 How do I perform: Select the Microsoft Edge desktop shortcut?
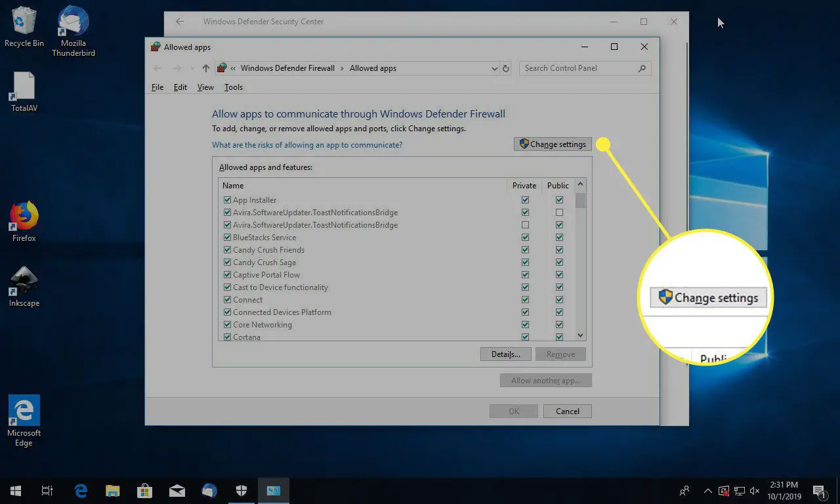point(24,421)
